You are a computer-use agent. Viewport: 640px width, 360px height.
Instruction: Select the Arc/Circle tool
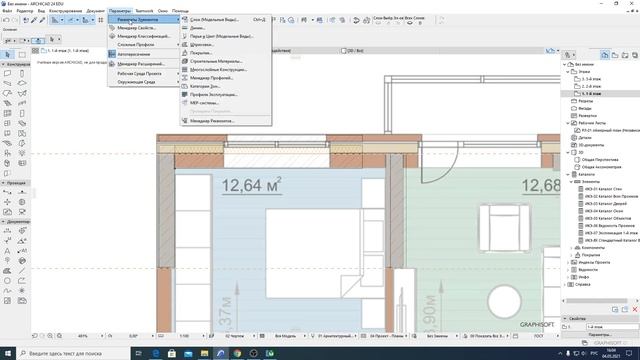(x=7, y=281)
